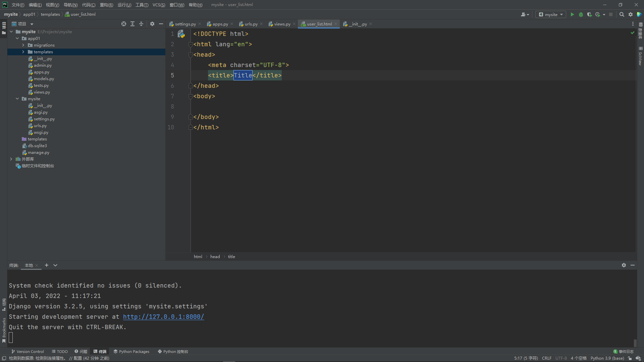
Task: Select db.sqlite3 in project tree
Action: pyautogui.click(x=37, y=146)
